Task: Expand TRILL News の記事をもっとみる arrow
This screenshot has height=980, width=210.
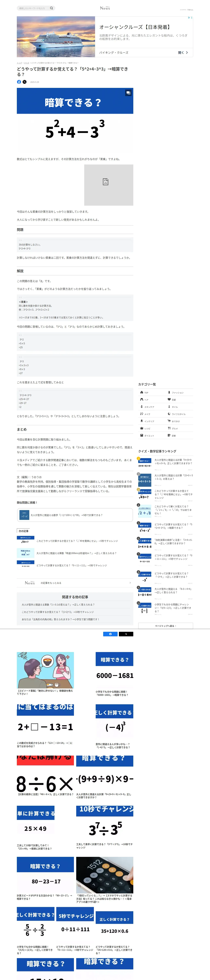Action: (130, 583)
